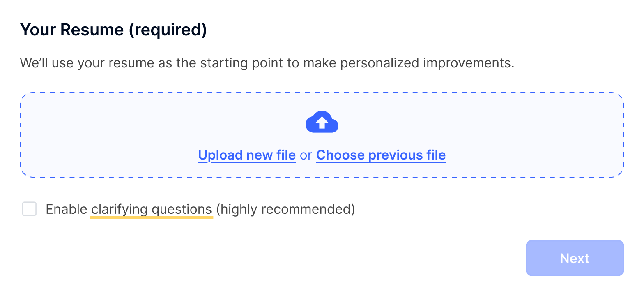Click the word "Upload" in the upload link
Viewport: 644px width, 296px height.
221,155
